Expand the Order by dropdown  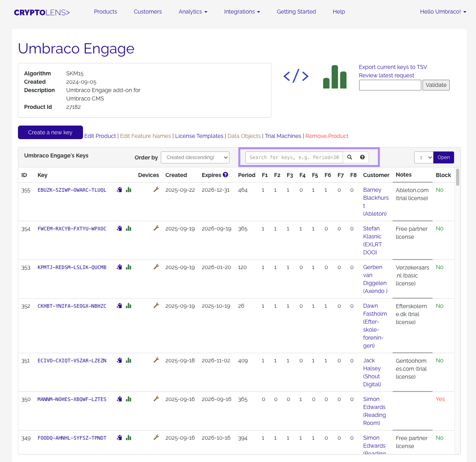click(195, 157)
